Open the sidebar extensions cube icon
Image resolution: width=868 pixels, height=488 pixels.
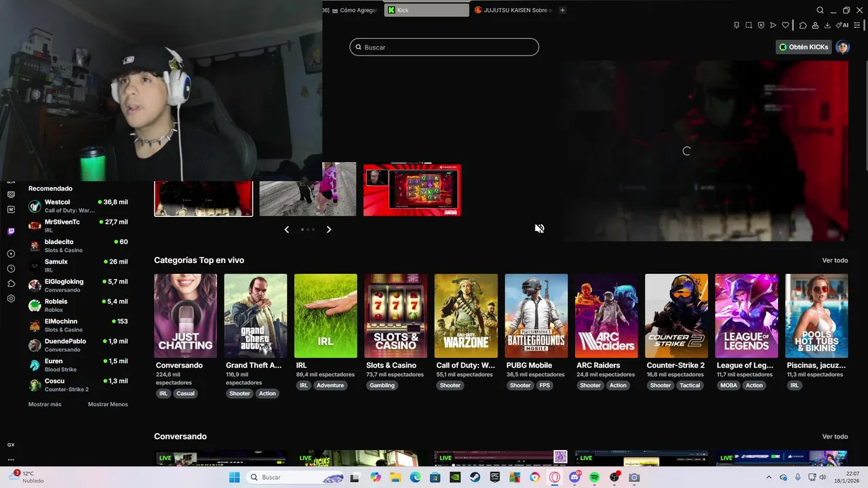click(x=11, y=283)
